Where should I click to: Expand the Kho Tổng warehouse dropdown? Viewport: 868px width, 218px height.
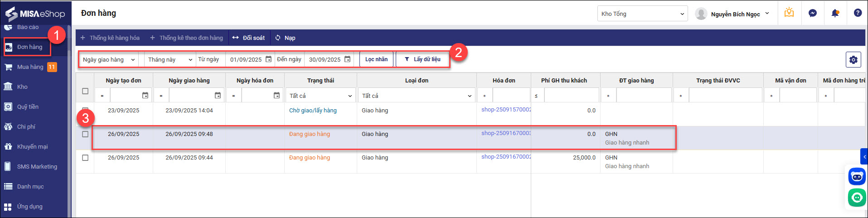[x=642, y=14]
